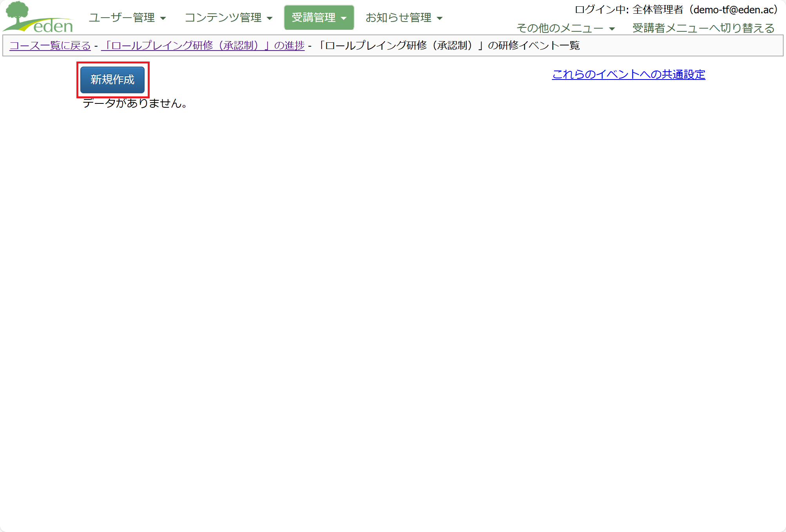Open the お知らせ管理 dropdown menu

pyautogui.click(x=404, y=18)
